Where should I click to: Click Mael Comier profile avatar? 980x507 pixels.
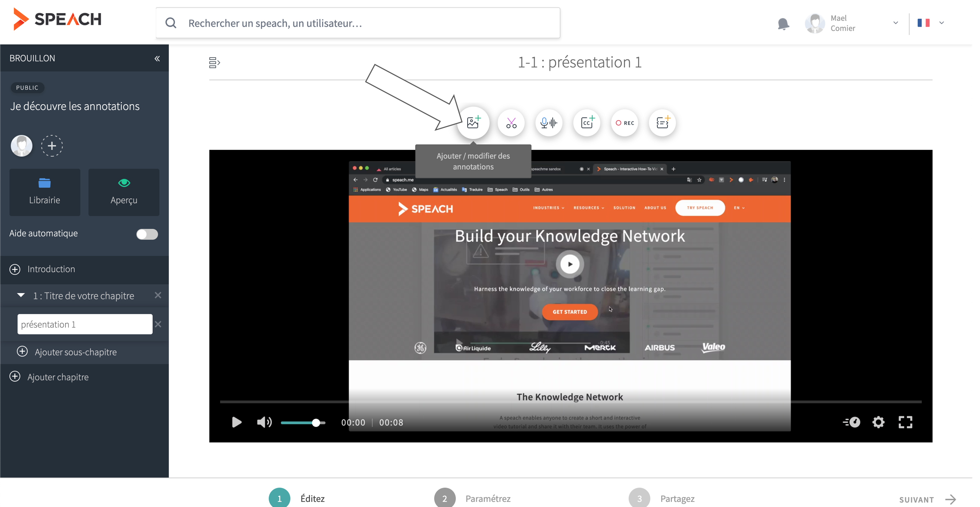(815, 23)
